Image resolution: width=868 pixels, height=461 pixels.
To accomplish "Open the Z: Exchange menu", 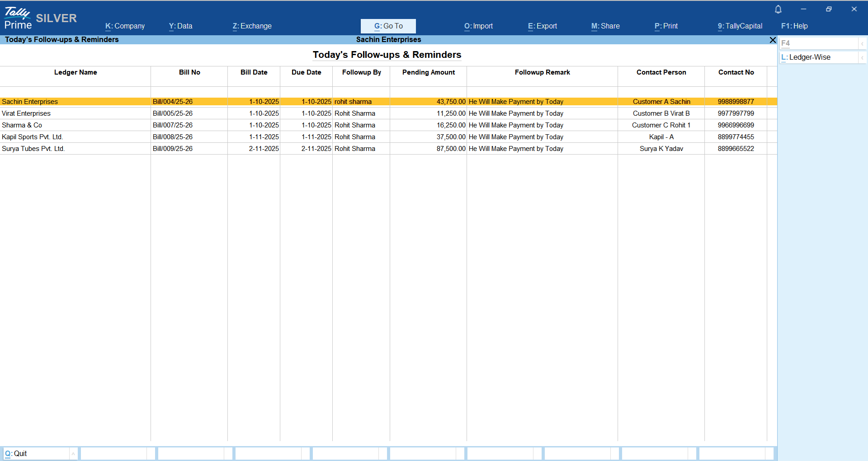I will tap(252, 26).
